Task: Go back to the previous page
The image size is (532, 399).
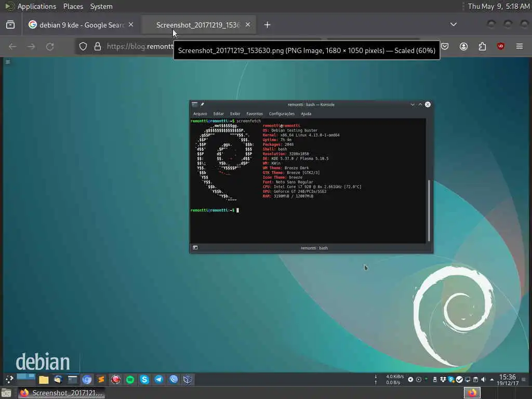Action: click(12, 46)
